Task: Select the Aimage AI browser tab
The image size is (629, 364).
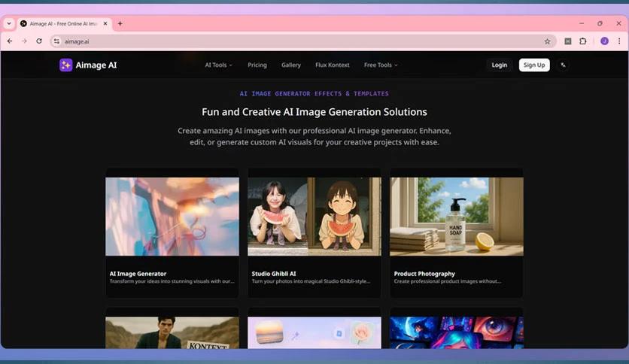Action: tap(63, 23)
